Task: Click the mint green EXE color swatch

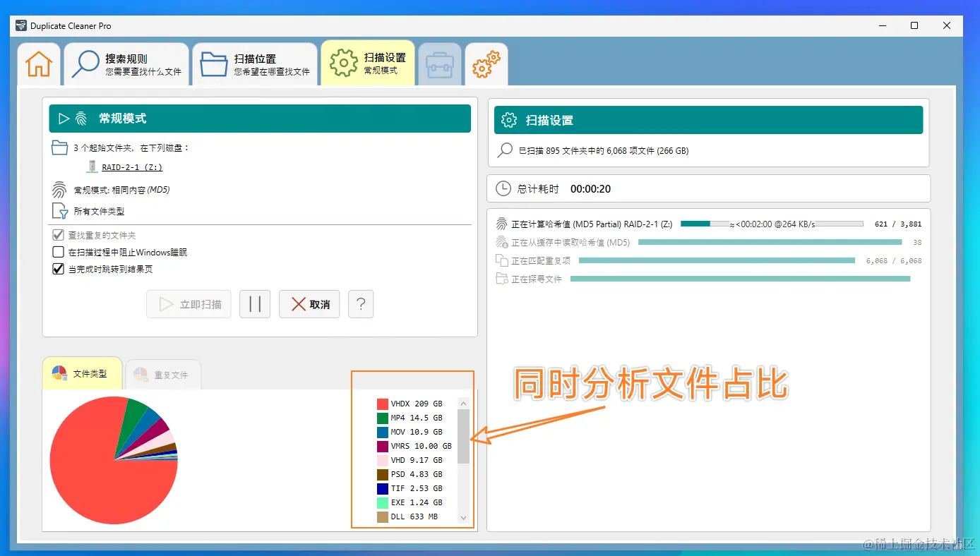Action: [x=383, y=502]
